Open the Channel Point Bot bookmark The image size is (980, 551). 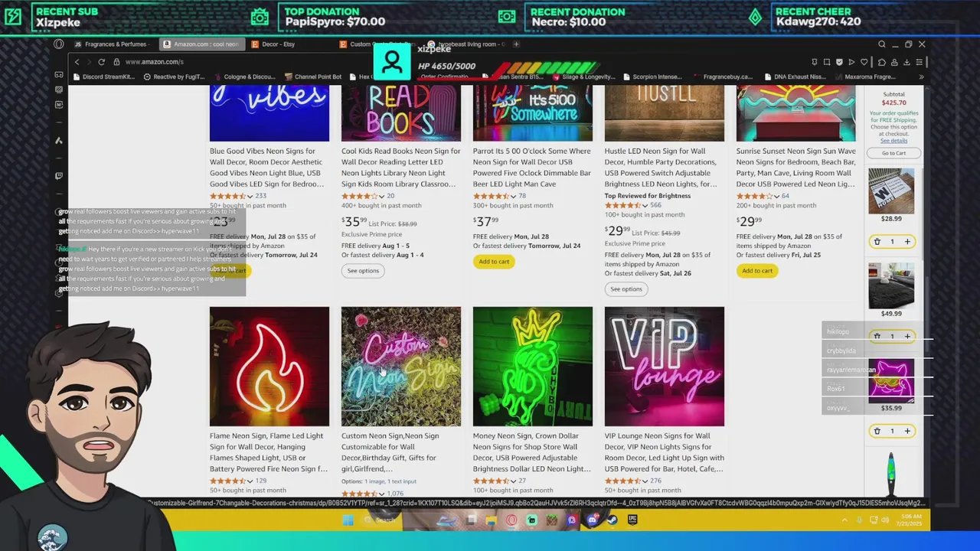312,77
